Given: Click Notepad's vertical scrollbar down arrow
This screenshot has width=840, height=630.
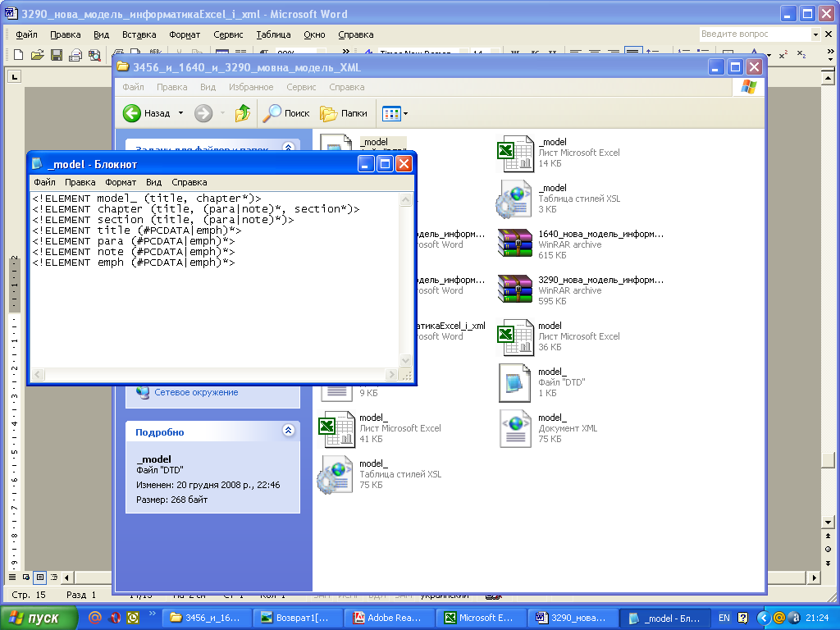Looking at the screenshot, I should (x=404, y=361).
